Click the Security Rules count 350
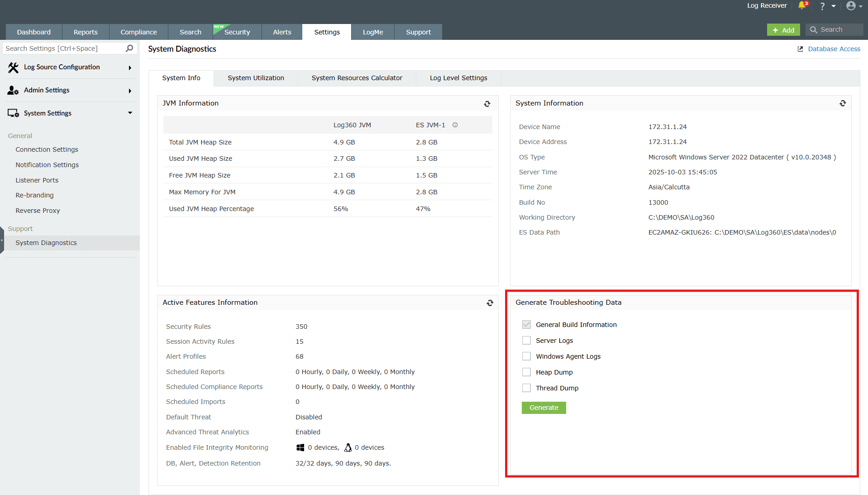This screenshot has height=495, width=868. [x=301, y=327]
